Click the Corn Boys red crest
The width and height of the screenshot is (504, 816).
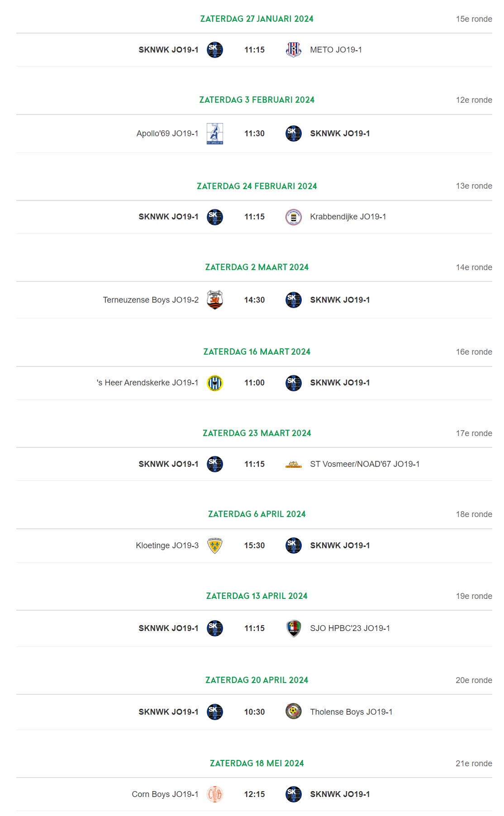click(x=215, y=794)
